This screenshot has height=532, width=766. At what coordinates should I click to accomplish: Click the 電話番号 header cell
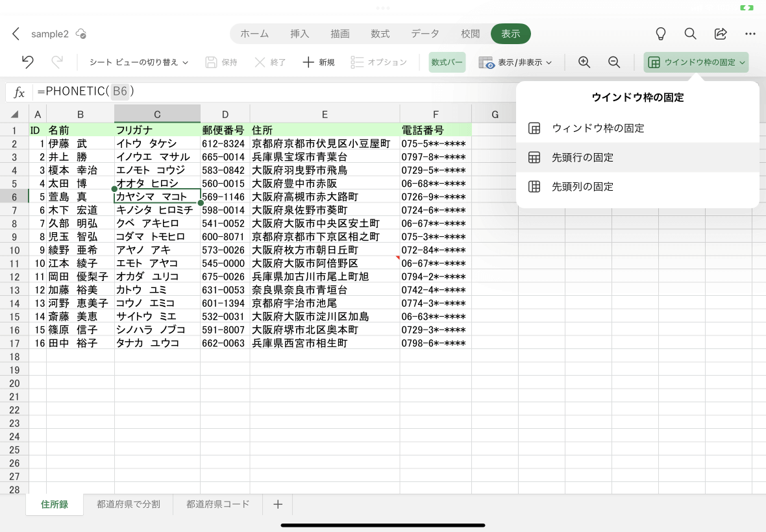[x=436, y=130]
